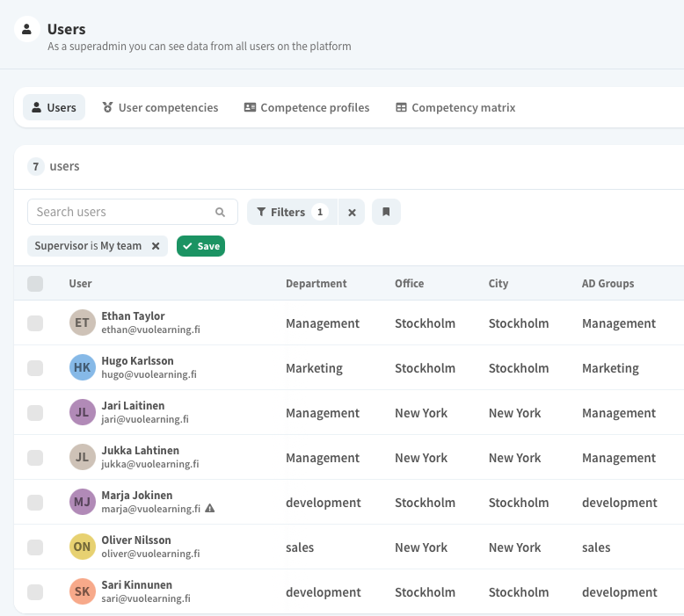Click Marja Jokinen's name

pos(137,496)
